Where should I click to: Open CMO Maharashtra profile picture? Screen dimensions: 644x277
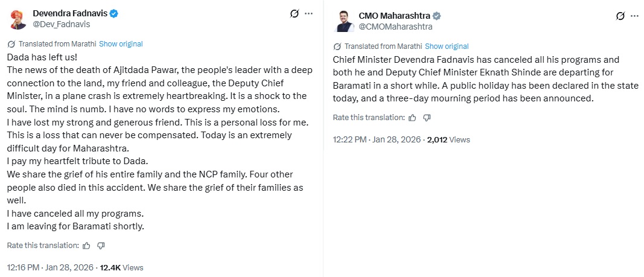(344, 21)
